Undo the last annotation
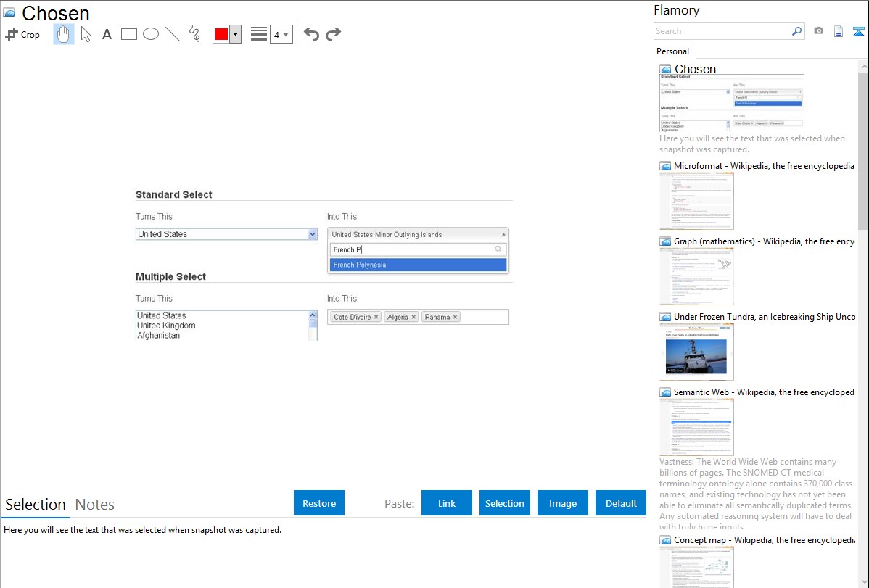Viewport: 869px width, 588px height. click(311, 34)
